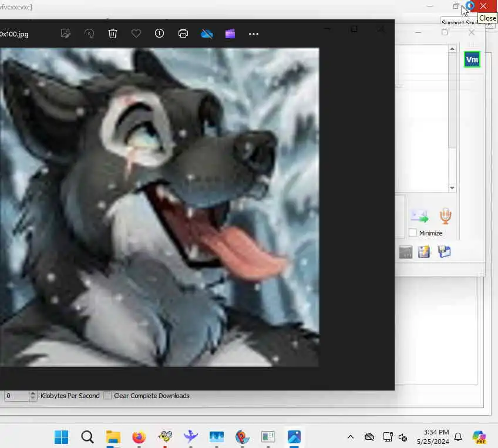Open File Explorer from the taskbar
Viewport: 498px width, 448px height.
pos(113,437)
